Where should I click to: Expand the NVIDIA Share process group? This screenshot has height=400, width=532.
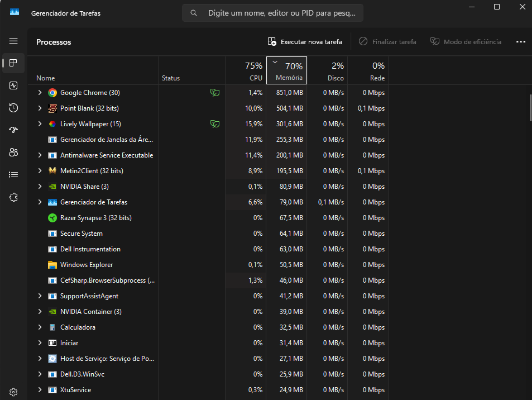pyautogui.click(x=40, y=187)
